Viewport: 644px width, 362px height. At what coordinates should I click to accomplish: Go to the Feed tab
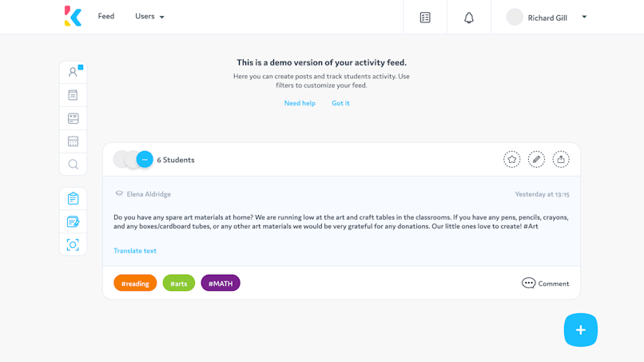(x=106, y=16)
